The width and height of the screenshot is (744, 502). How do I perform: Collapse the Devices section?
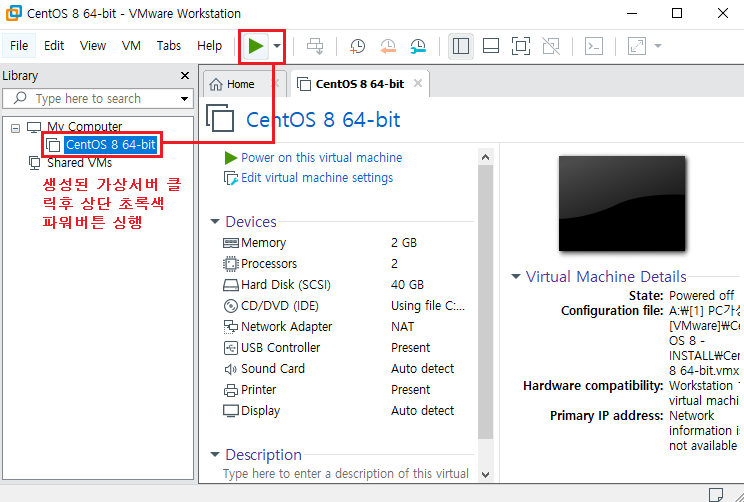pos(215,222)
